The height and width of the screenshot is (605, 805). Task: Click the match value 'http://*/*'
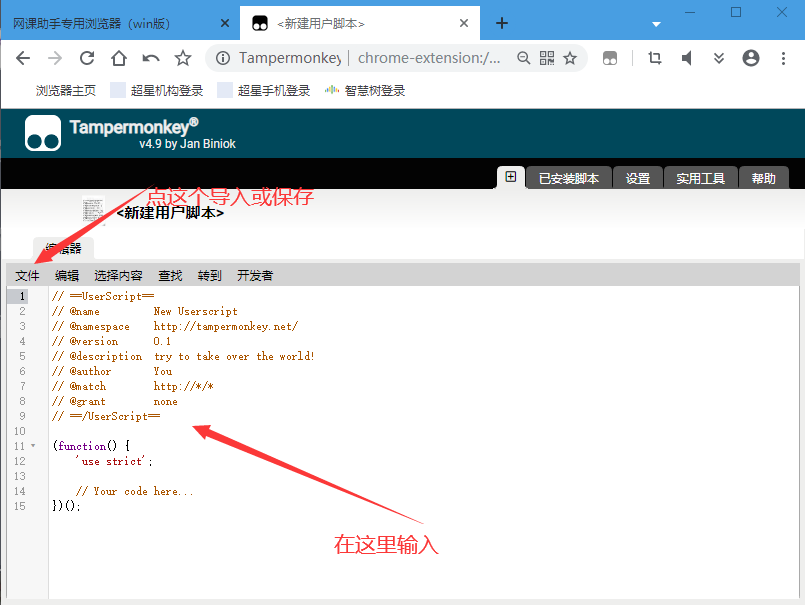point(183,386)
